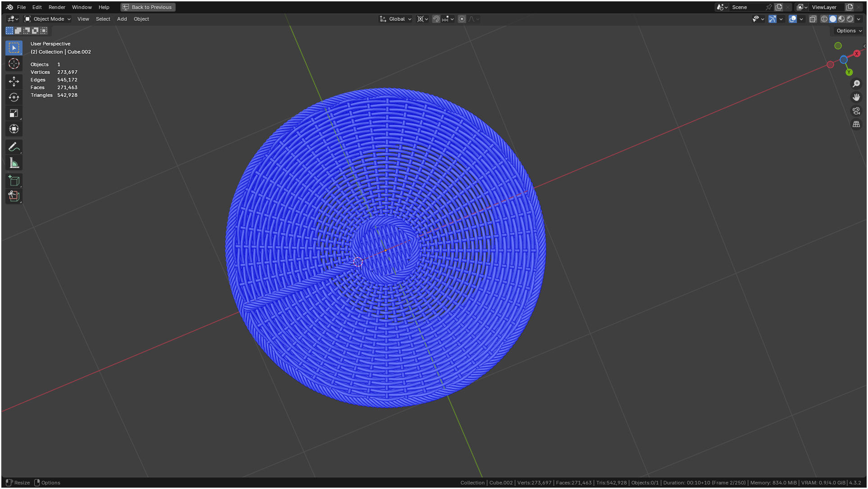
Task: Toggle the snapping magnet
Action: (436, 19)
